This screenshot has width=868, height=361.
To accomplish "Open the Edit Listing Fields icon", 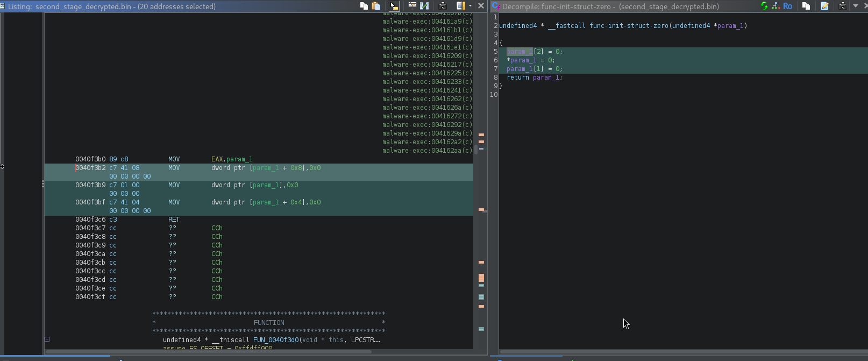I will click(412, 6).
